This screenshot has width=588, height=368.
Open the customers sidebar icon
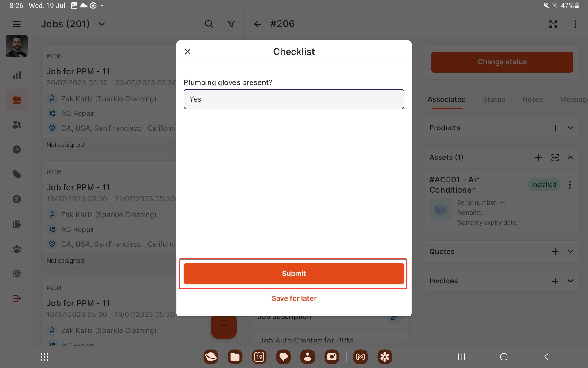click(x=17, y=125)
